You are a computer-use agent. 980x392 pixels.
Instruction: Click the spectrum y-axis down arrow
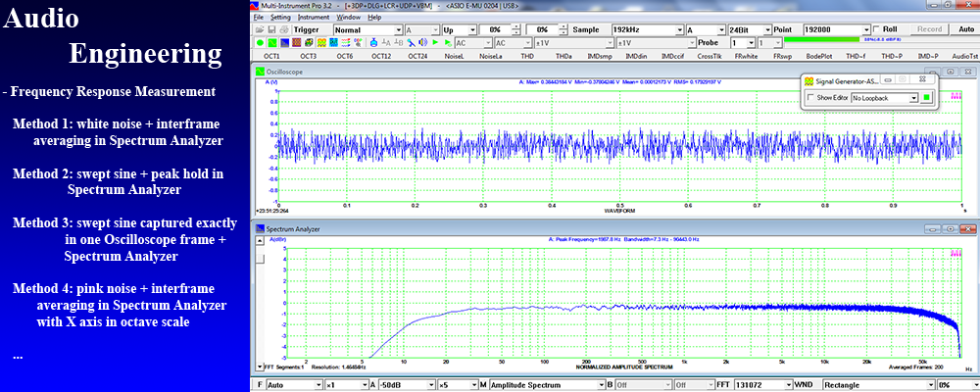260,367
